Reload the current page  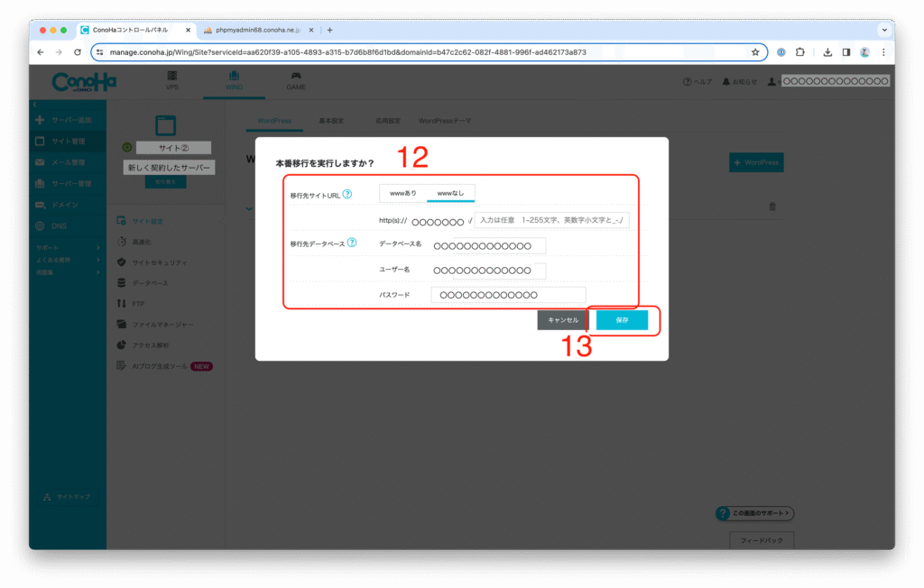(78, 52)
